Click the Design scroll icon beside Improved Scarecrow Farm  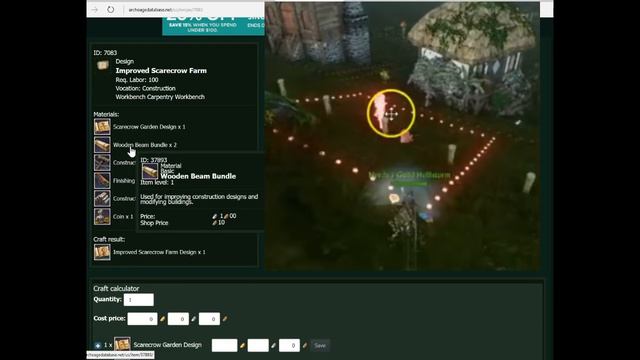pos(103,65)
